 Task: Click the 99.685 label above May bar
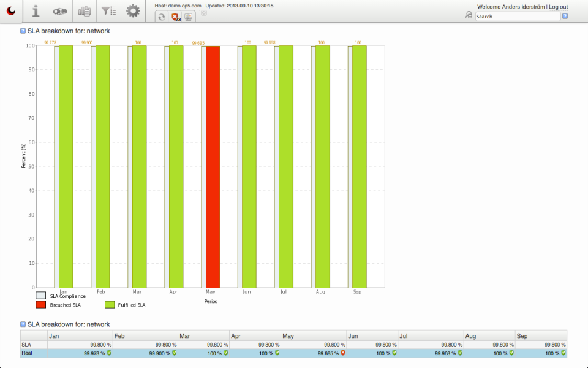(198, 43)
